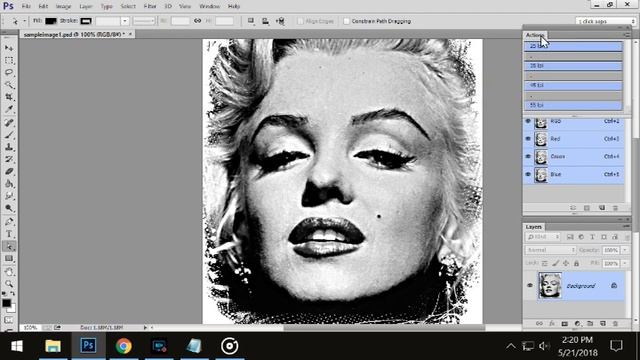640x360 pixels.
Task: Add a layer mask in Layers panel
Action: (x=564, y=324)
